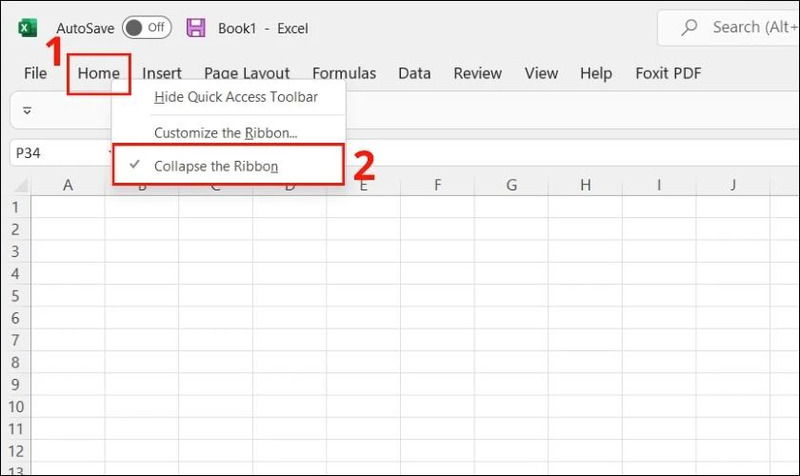Open the Review tab

tap(478, 73)
